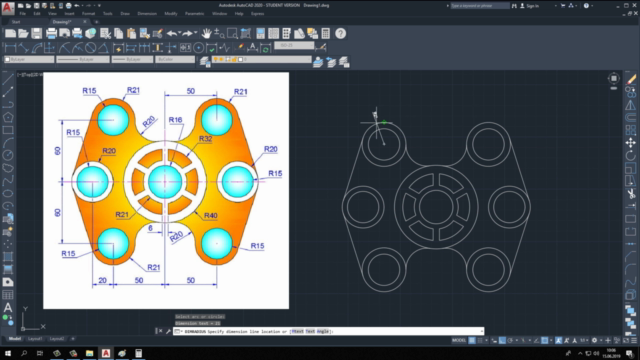Click the Match Properties brush icon

pos(158,33)
